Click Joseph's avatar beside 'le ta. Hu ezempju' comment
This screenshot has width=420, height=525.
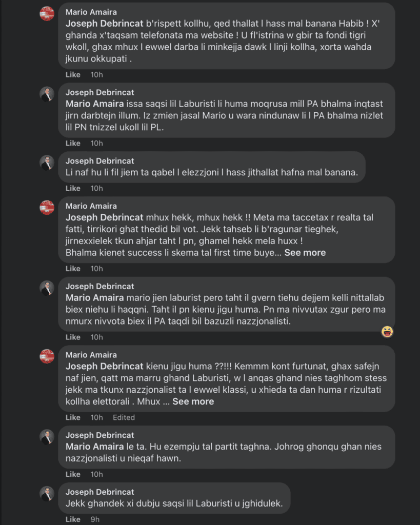click(x=47, y=436)
